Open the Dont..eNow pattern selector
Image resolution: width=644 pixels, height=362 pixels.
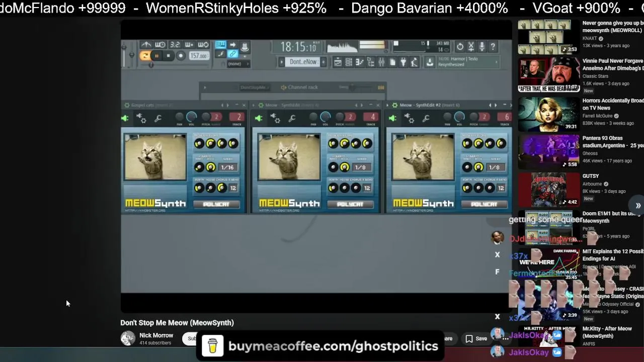[303, 62]
